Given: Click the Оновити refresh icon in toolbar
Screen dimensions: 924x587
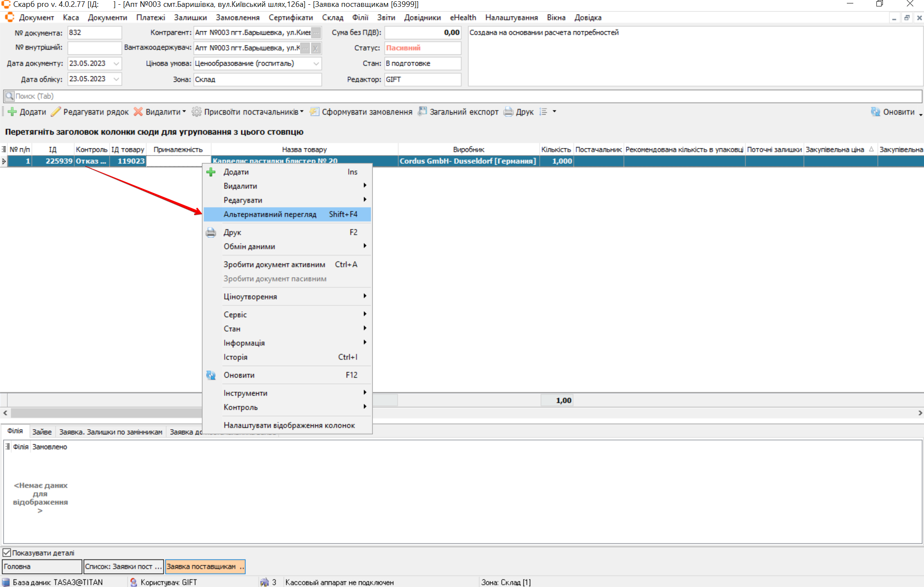Looking at the screenshot, I should 875,112.
